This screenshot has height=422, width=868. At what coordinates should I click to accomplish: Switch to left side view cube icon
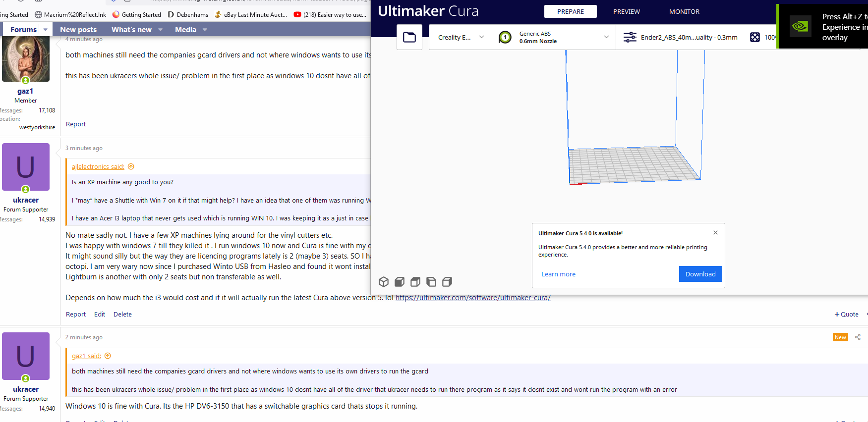tap(431, 282)
